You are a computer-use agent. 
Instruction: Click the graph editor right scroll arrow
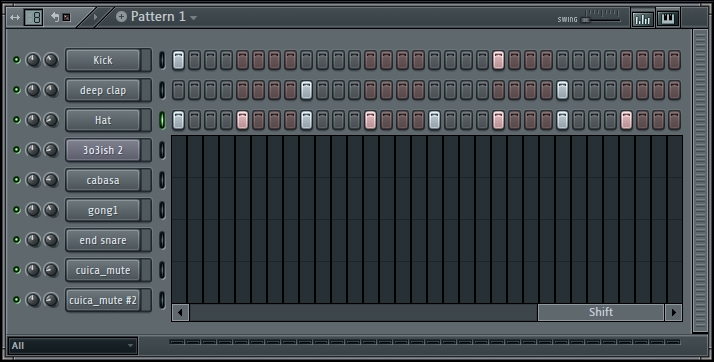click(674, 312)
